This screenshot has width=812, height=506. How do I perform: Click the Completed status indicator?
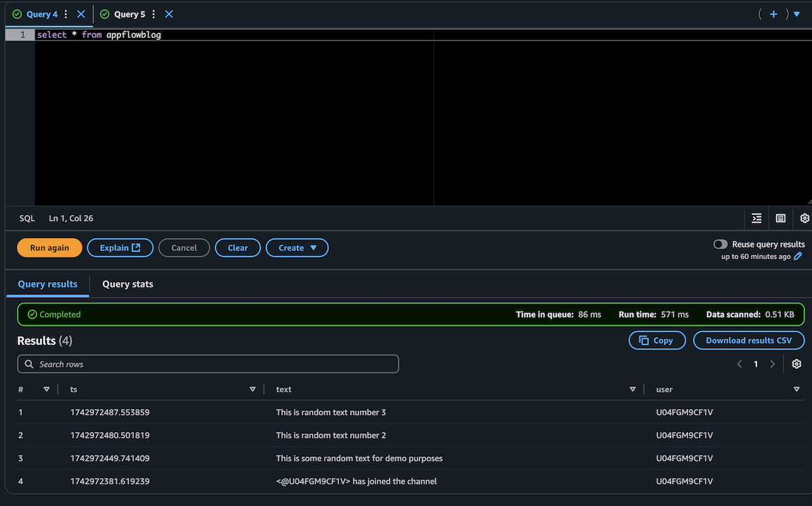point(53,315)
